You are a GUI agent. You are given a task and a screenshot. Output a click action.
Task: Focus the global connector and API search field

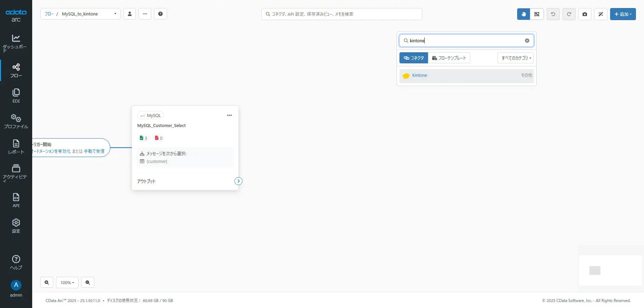(x=341, y=14)
